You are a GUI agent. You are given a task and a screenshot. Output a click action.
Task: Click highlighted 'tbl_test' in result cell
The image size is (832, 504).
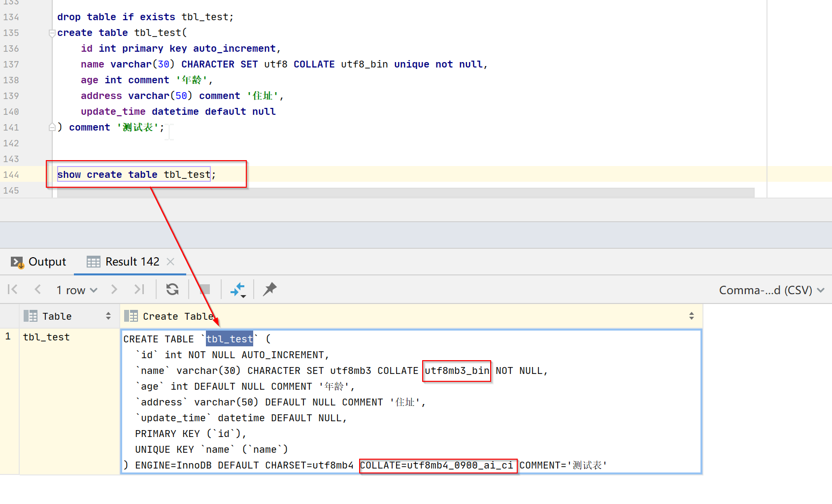tap(230, 339)
